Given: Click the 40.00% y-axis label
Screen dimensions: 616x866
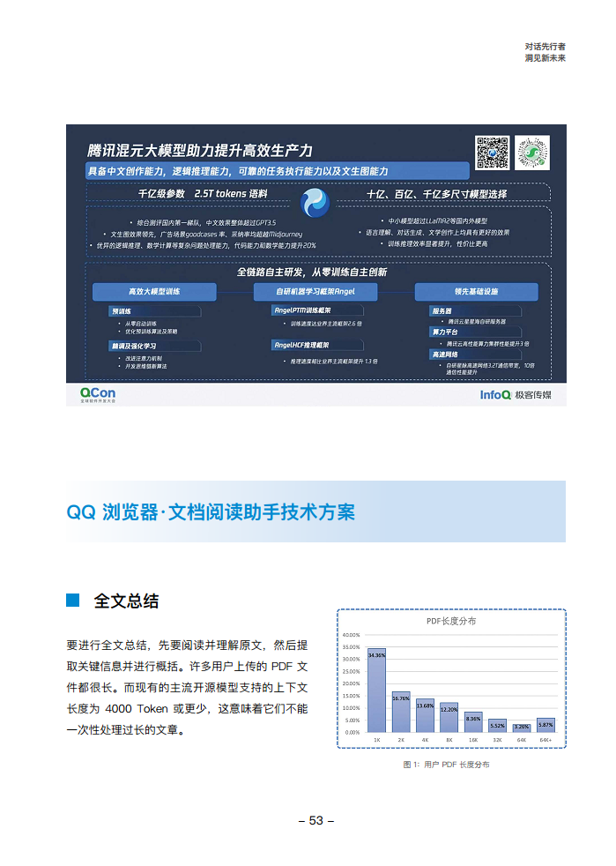Looking at the screenshot, I should click(351, 635).
